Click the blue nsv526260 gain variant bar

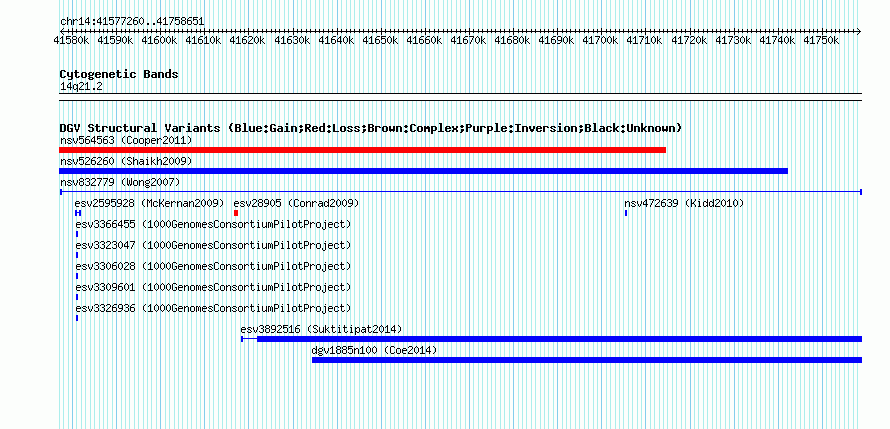(x=423, y=171)
